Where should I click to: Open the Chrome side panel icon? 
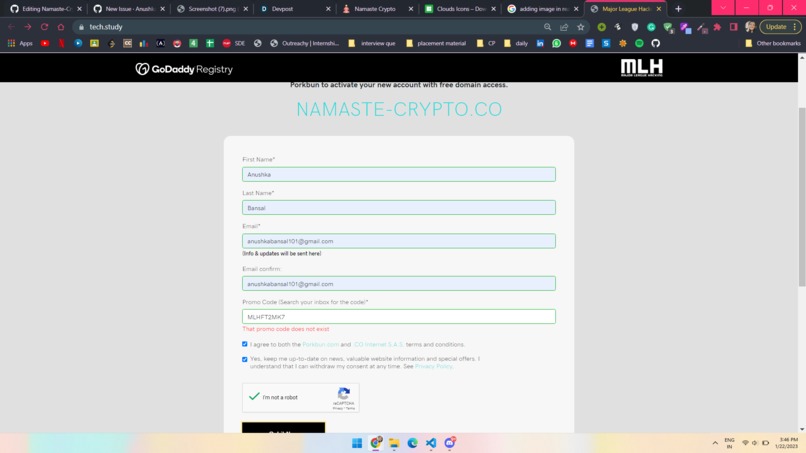(x=734, y=27)
